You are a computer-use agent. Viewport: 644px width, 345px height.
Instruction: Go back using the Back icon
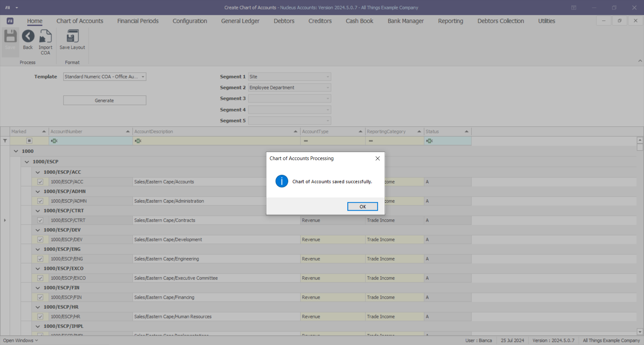tap(28, 36)
